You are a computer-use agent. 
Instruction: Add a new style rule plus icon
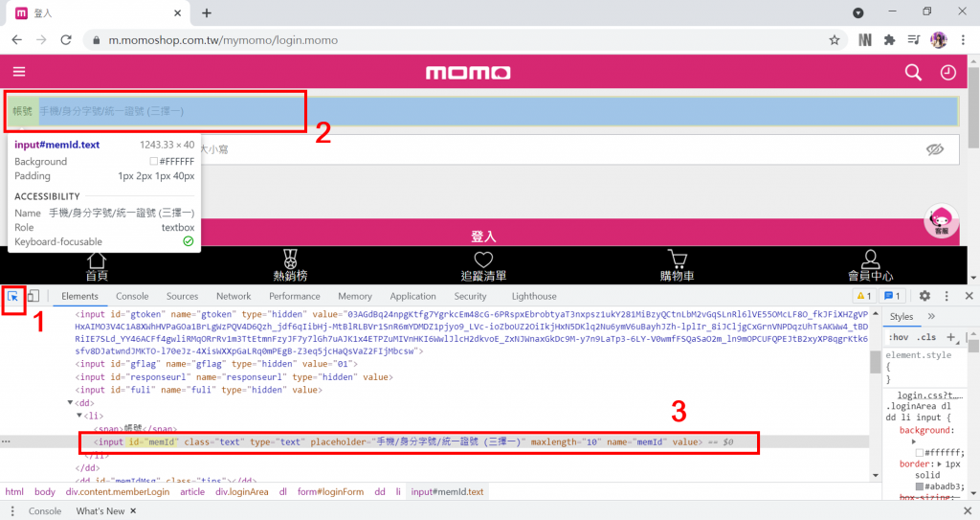pos(950,337)
